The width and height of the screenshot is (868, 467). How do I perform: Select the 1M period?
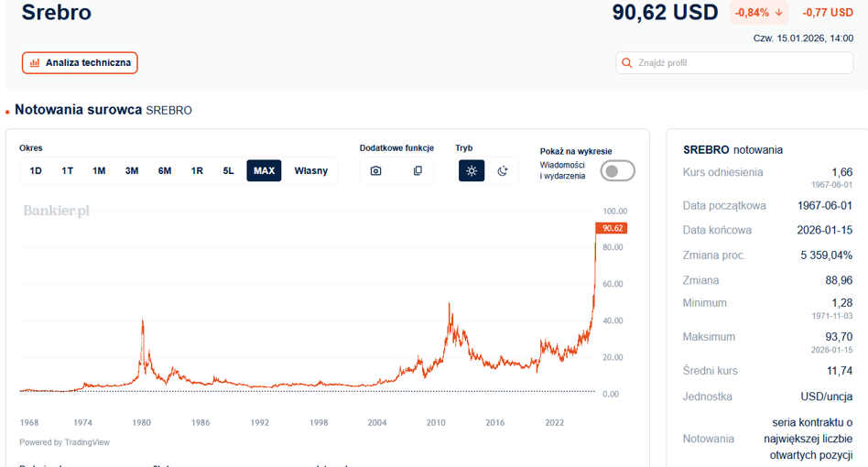pyautogui.click(x=99, y=170)
